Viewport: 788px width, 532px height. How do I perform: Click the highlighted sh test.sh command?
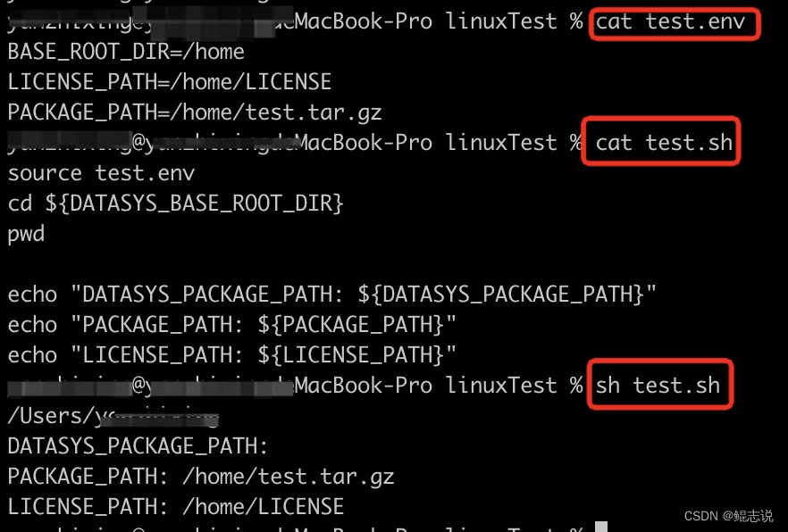pyautogui.click(x=658, y=386)
